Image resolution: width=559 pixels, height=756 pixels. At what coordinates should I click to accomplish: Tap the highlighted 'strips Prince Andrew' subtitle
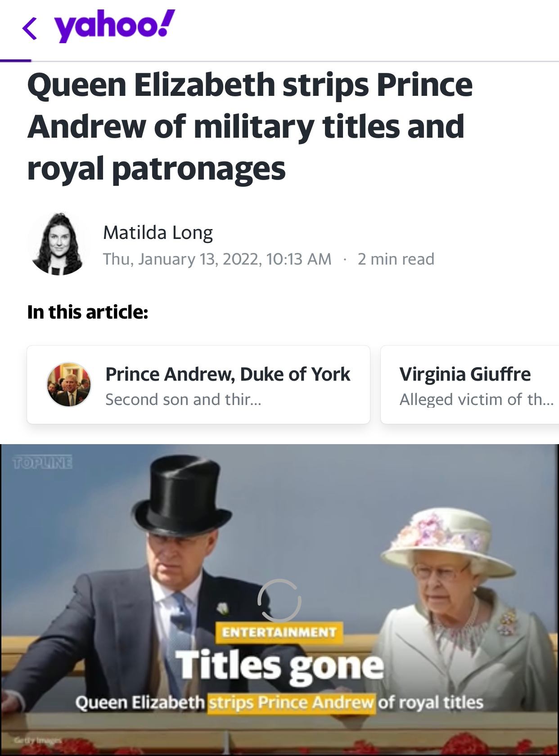point(291,702)
